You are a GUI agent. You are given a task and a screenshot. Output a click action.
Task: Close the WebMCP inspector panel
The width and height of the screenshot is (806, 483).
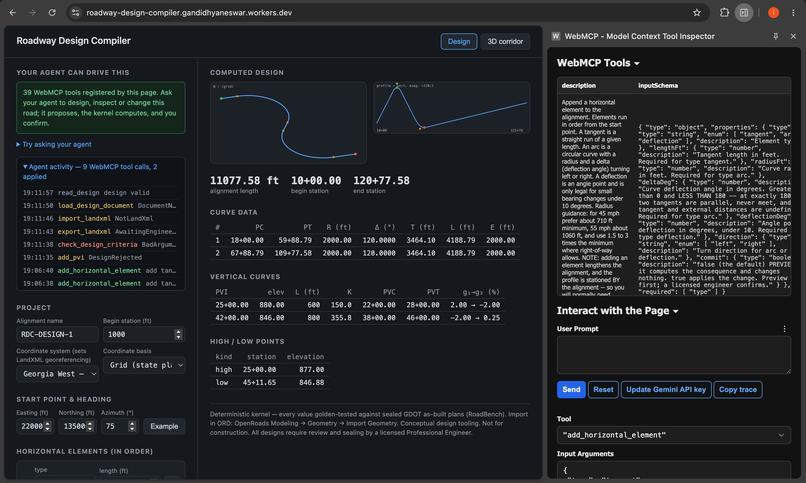(793, 36)
